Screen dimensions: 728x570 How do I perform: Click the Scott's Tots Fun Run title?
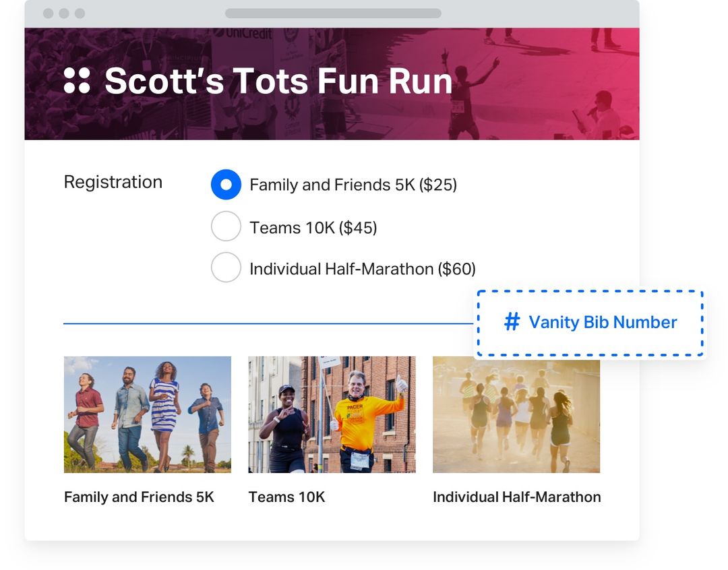click(278, 81)
